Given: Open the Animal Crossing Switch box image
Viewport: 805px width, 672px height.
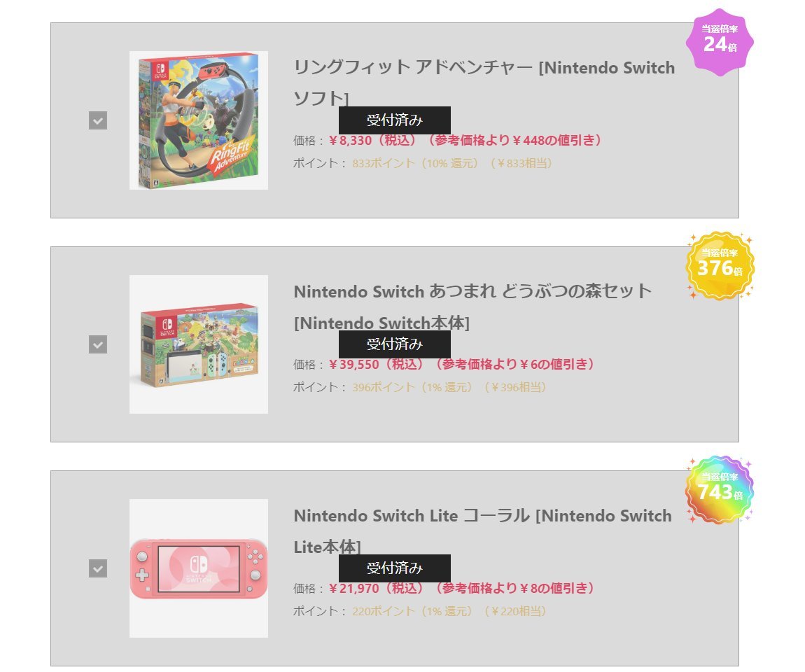Looking at the screenshot, I should pos(199,344).
